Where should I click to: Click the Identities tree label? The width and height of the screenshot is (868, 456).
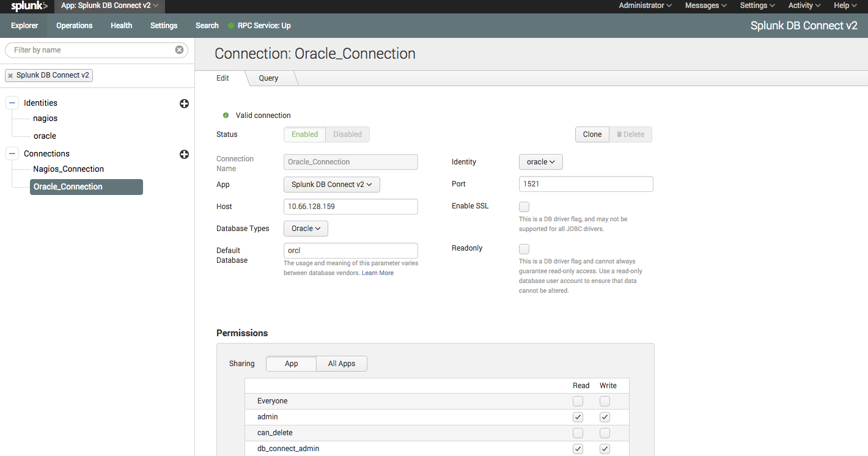tap(40, 103)
